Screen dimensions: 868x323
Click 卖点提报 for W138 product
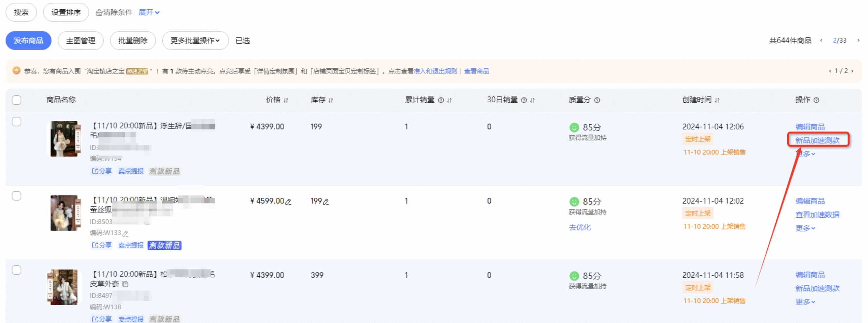[131, 319]
